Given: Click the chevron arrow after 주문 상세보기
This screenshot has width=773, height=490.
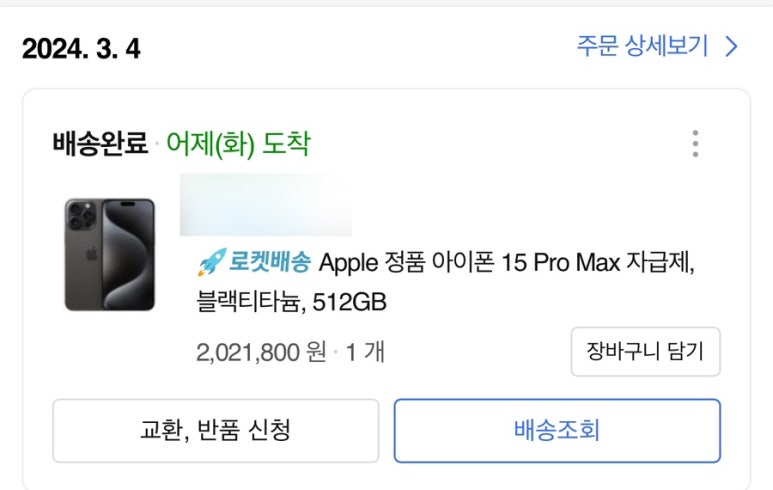Looking at the screenshot, I should (x=732, y=46).
